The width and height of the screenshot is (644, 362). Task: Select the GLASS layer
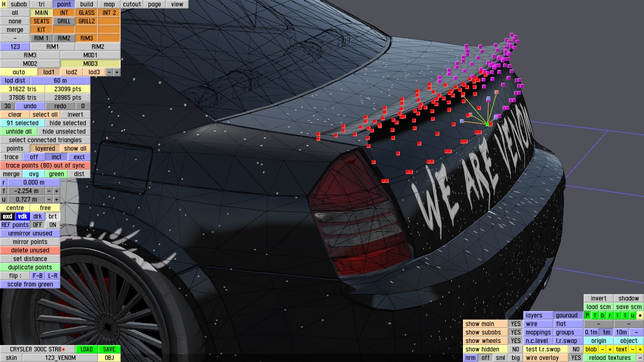click(x=87, y=13)
